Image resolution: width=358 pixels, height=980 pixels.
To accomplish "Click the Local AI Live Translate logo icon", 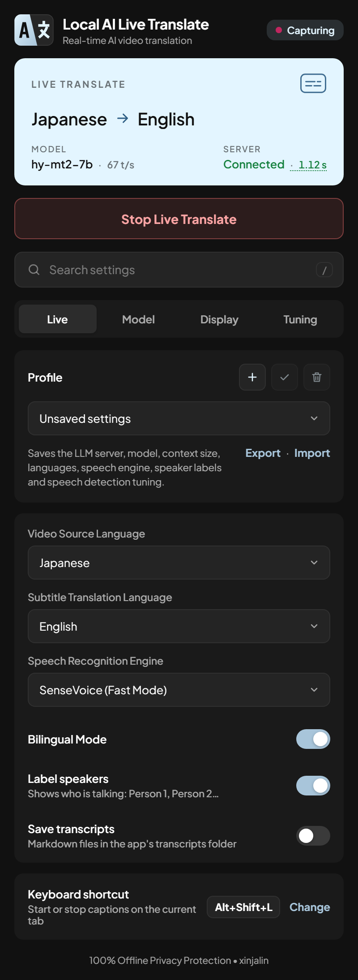I will tap(34, 30).
